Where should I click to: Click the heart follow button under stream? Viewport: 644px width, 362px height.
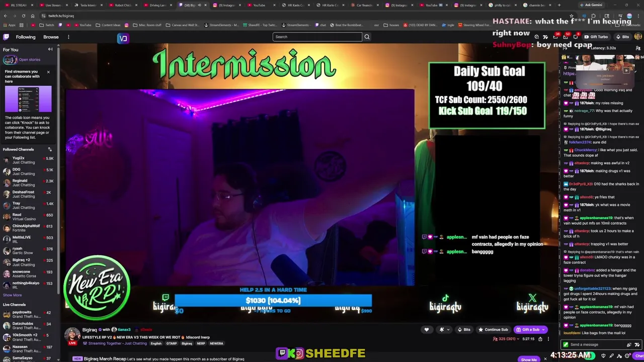click(x=427, y=330)
